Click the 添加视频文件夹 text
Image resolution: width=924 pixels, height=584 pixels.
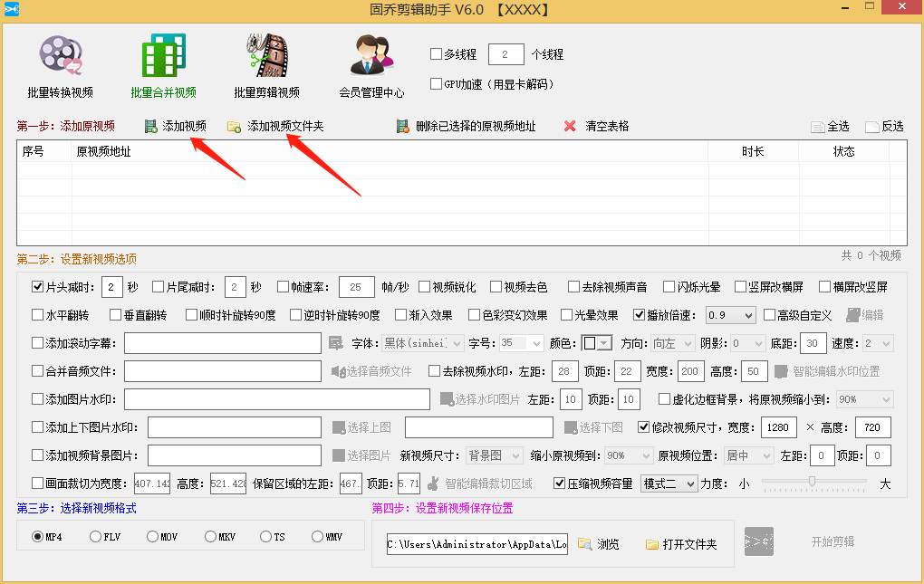285,126
